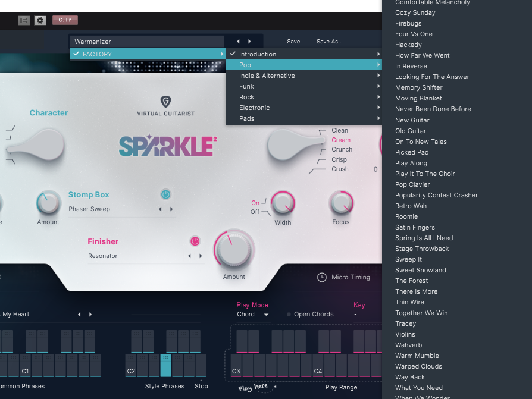
Task: Open Pads preset category
Action: (304, 118)
